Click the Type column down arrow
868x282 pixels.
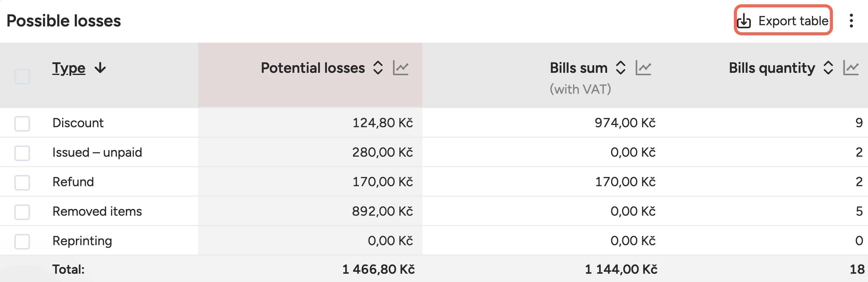click(x=100, y=68)
